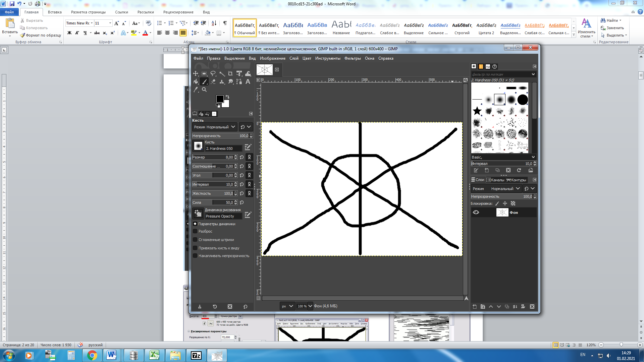Viewport: 644px width, 362px height.
Task: Click the white background color swatch
Action: point(226,105)
